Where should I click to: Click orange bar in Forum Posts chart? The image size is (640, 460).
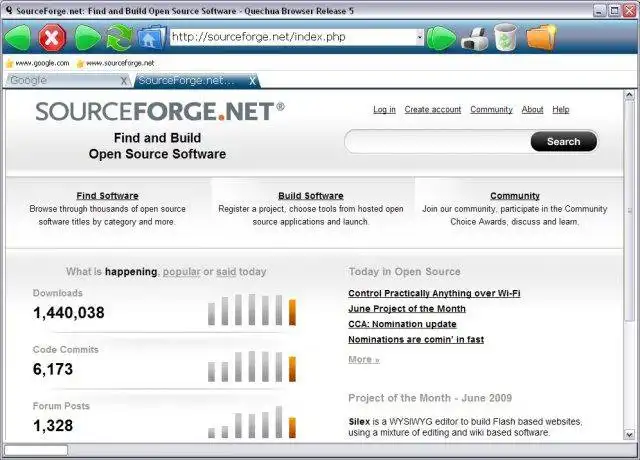(292, 427)
